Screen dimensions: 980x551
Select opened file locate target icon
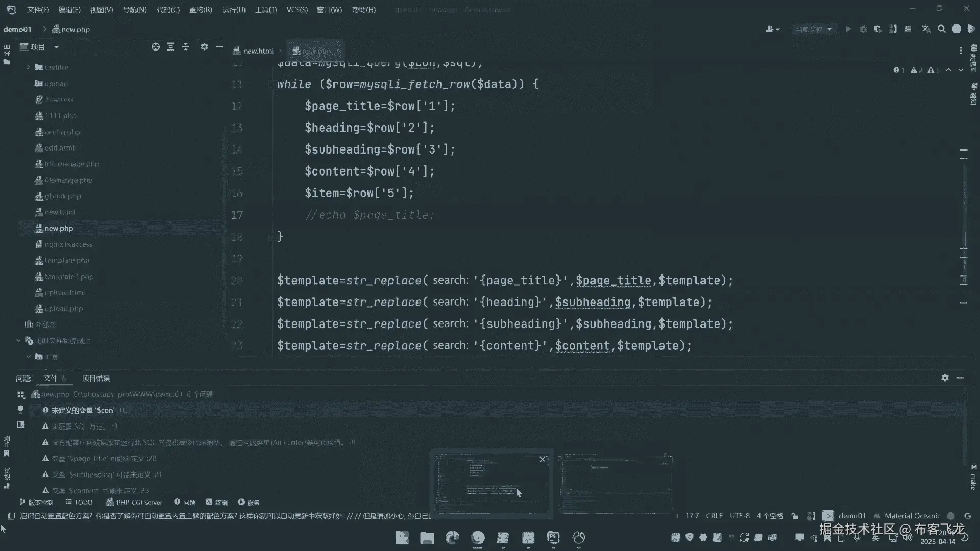point(156,47)
